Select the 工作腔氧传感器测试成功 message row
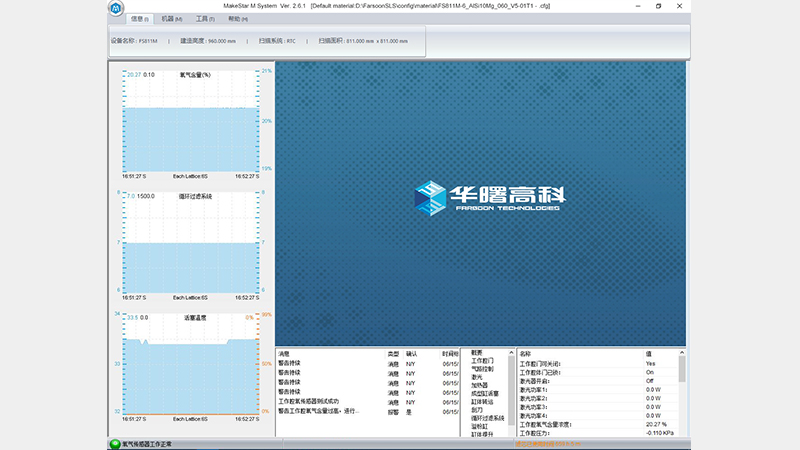This screenshot has width=800, height=450. click(x=367, y=402)
